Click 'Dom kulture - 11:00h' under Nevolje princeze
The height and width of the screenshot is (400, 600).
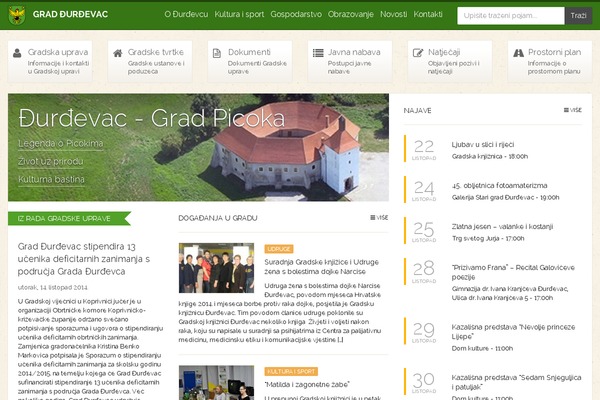[482, 348]
